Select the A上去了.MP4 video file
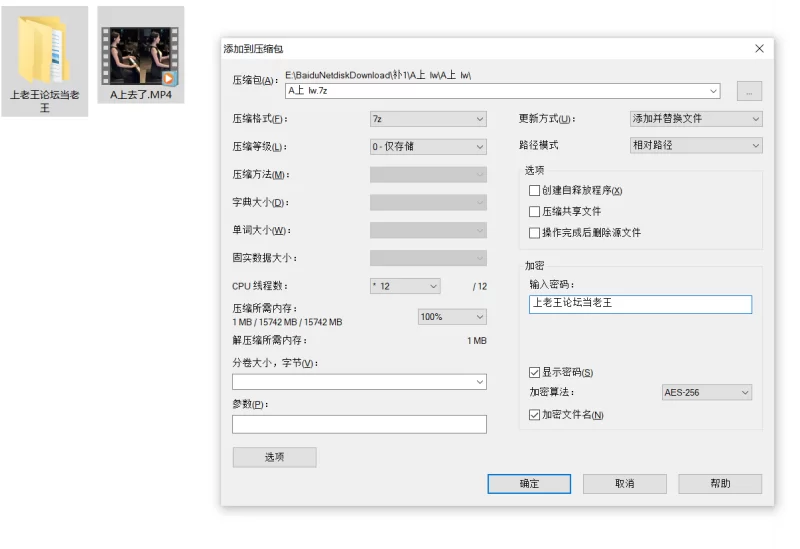 coord(141,55)
